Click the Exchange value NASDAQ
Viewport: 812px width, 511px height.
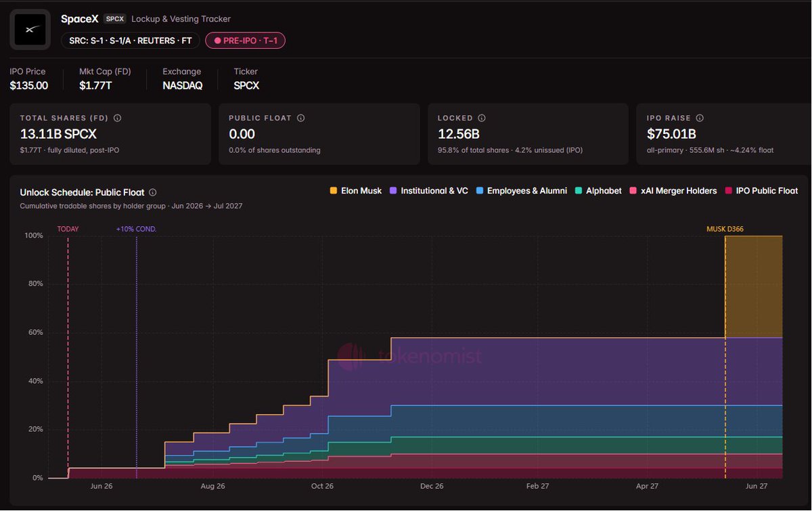183,85
